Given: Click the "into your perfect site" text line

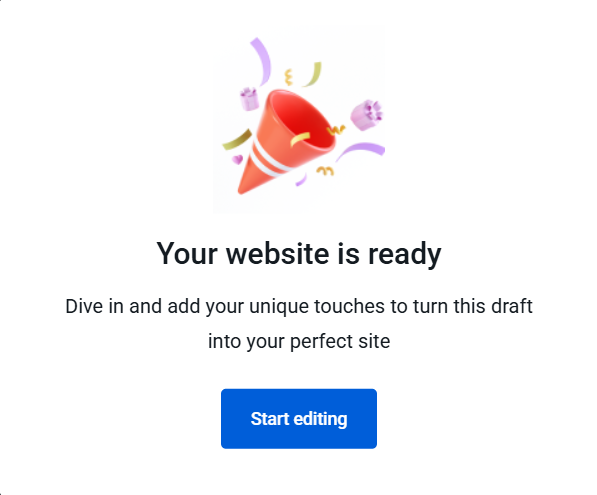Looking at the screenshot, I should click(299, 341).
